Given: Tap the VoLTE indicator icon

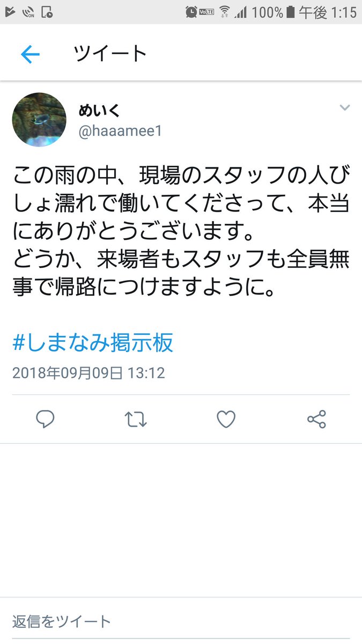Looking at the screenshot, I should click(x=208, y=12).
